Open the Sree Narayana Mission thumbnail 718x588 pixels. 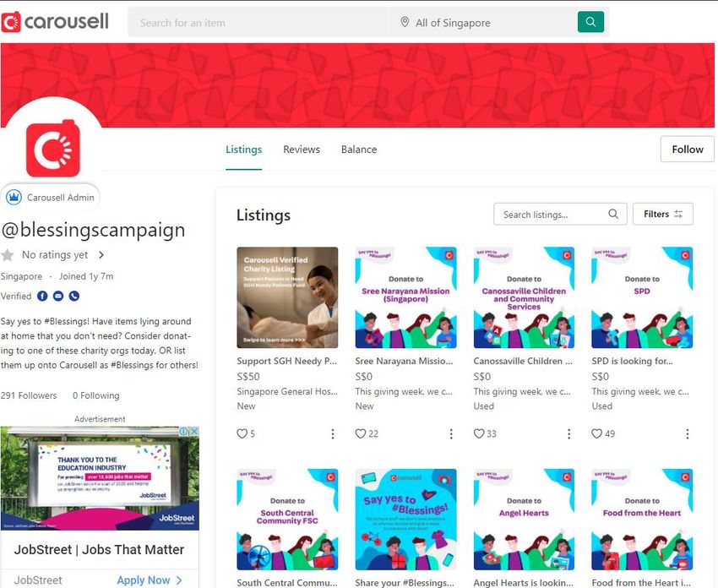[405, 297]
